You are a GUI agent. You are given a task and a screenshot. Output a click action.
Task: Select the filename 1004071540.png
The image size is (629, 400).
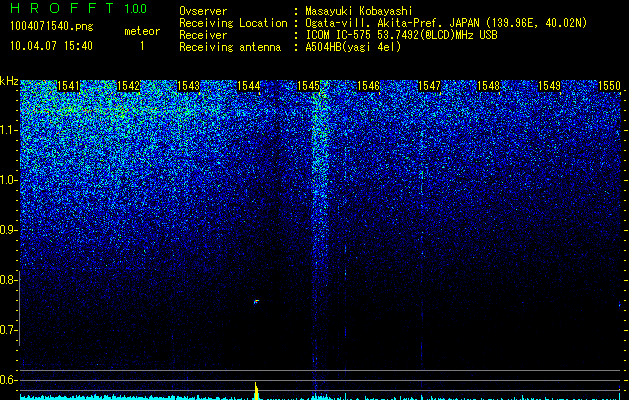tap(52, 26)
